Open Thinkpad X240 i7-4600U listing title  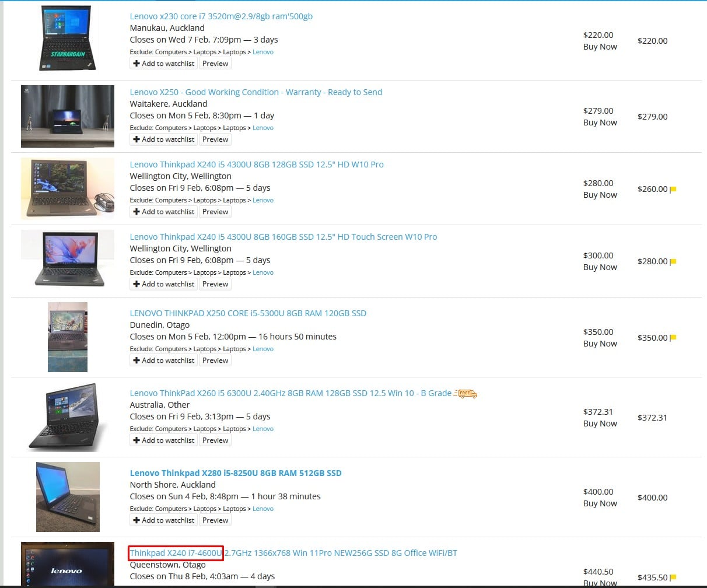(293, 553)
